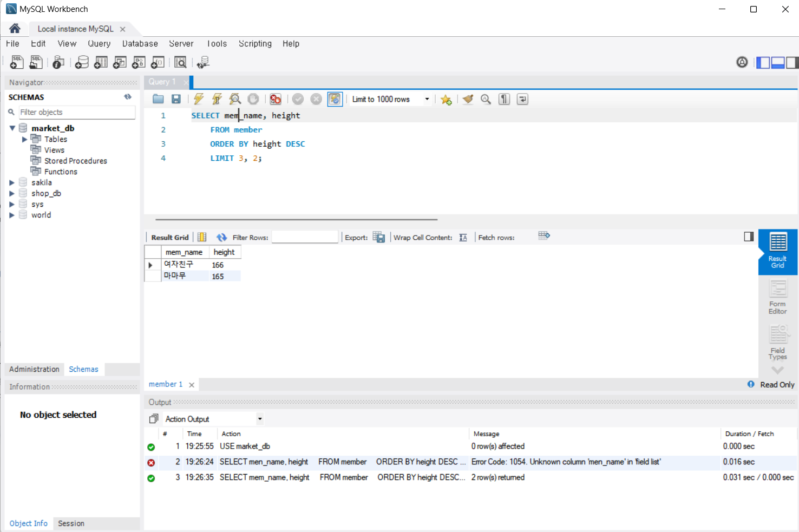Open a script file in editor
Screen dimensions: 799x532
click(158, 99)
